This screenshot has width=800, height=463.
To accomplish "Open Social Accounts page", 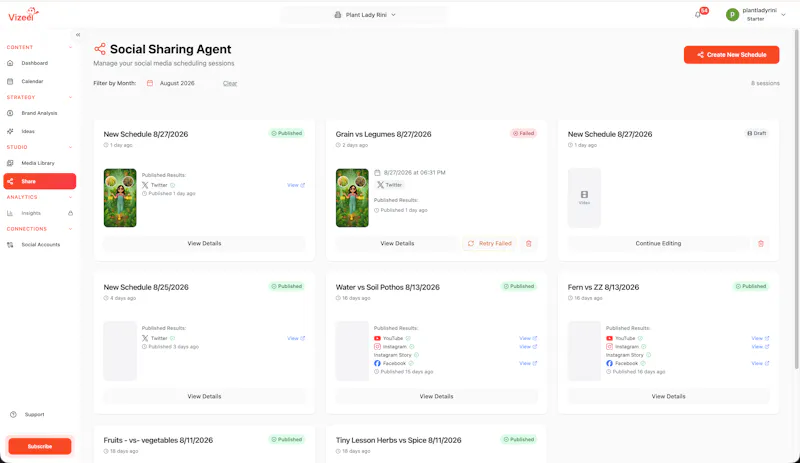I will 39,245.
